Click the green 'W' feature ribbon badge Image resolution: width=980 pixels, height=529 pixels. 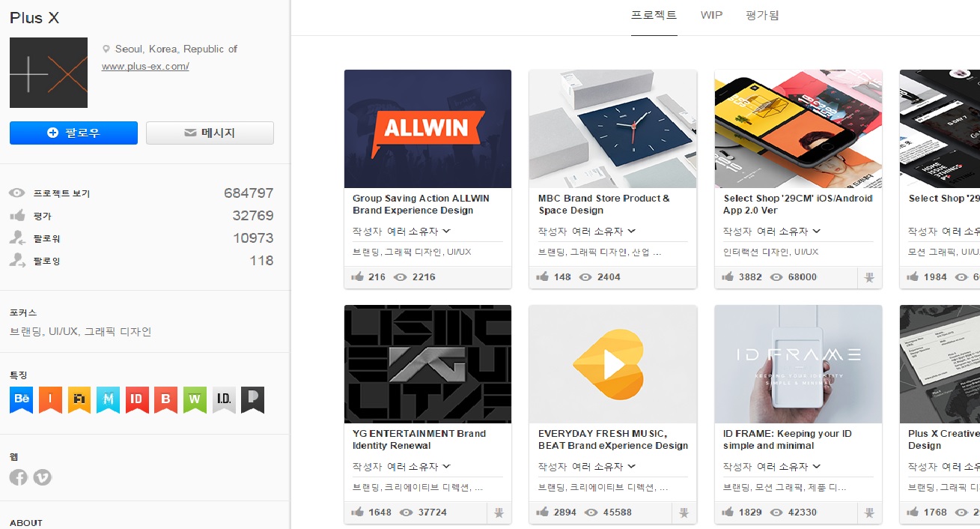[195, 399]
